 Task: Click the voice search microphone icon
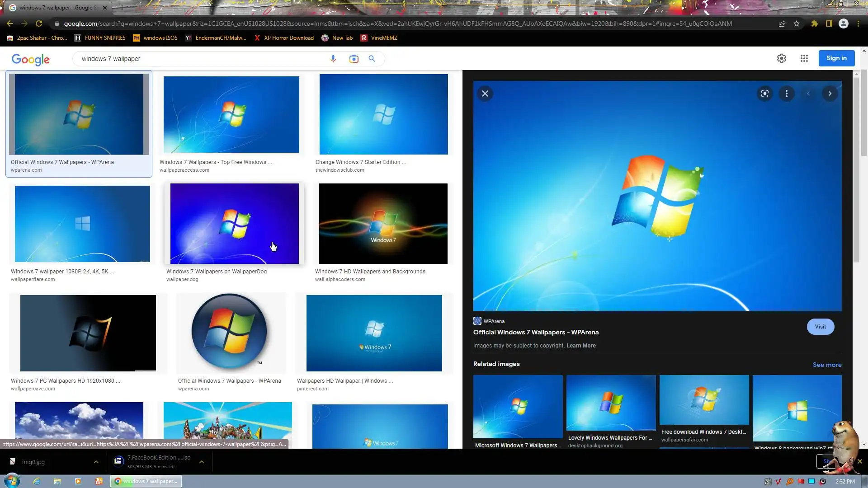coord(333,59)
